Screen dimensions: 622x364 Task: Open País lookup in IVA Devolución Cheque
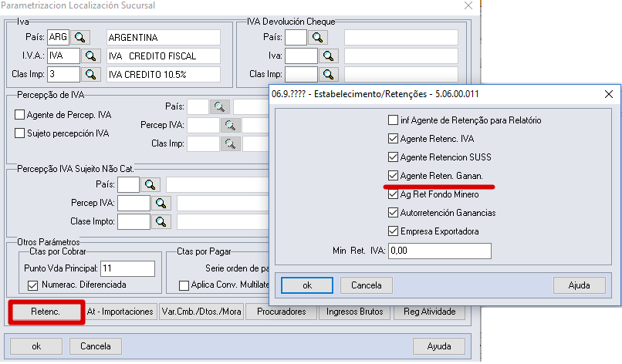318,37
